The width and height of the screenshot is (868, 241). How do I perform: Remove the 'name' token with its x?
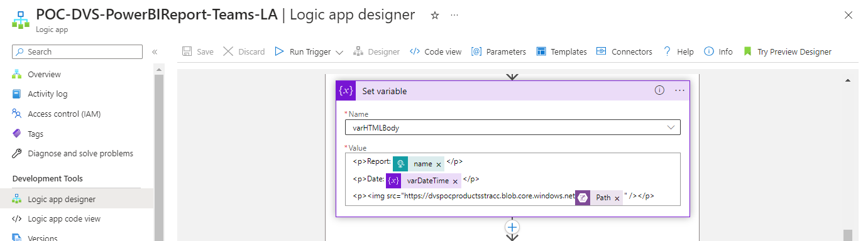[439, 164]
